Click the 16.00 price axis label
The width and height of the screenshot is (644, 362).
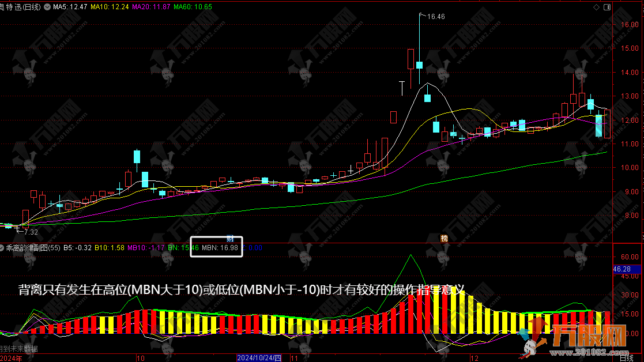tap(630, 25)
